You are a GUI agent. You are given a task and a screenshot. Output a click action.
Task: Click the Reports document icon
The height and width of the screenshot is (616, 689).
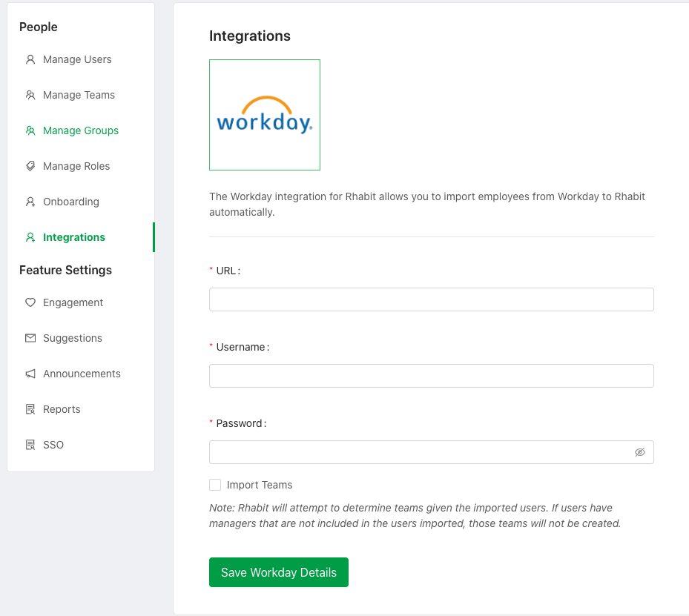click(30, 409)
